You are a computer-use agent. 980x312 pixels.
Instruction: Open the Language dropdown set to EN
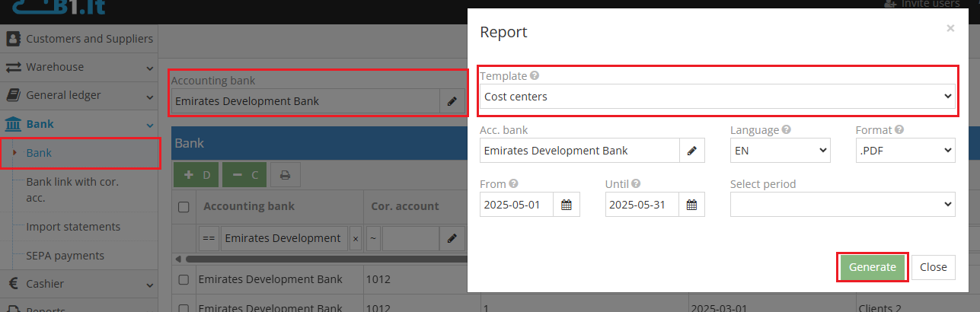point(779,151)
